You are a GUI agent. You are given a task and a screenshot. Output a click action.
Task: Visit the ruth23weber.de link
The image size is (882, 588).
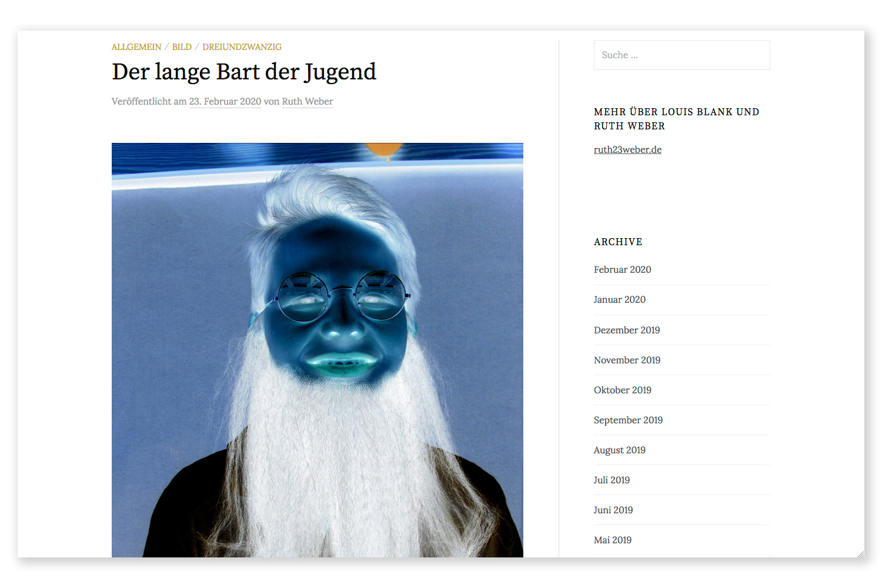tap(627, 149)
